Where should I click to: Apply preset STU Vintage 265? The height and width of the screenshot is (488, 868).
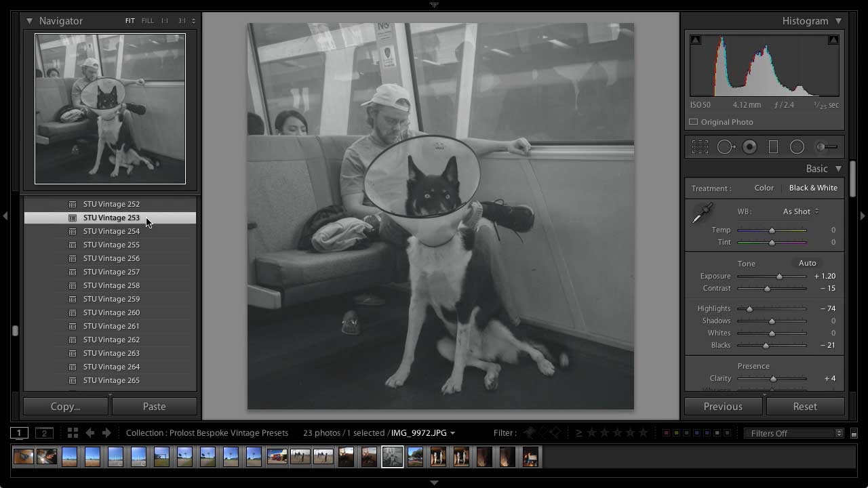[110, 380]
